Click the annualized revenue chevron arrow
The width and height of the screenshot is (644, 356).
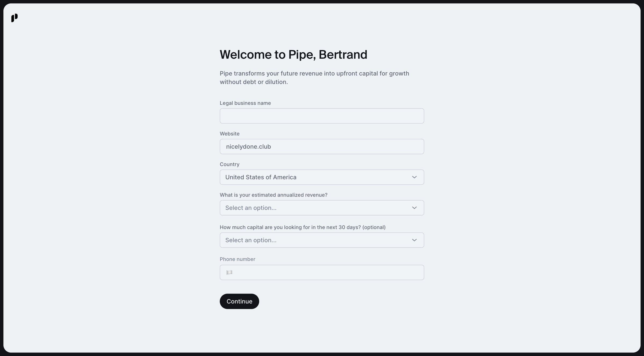pyautogui.click(x=414, y=208)
